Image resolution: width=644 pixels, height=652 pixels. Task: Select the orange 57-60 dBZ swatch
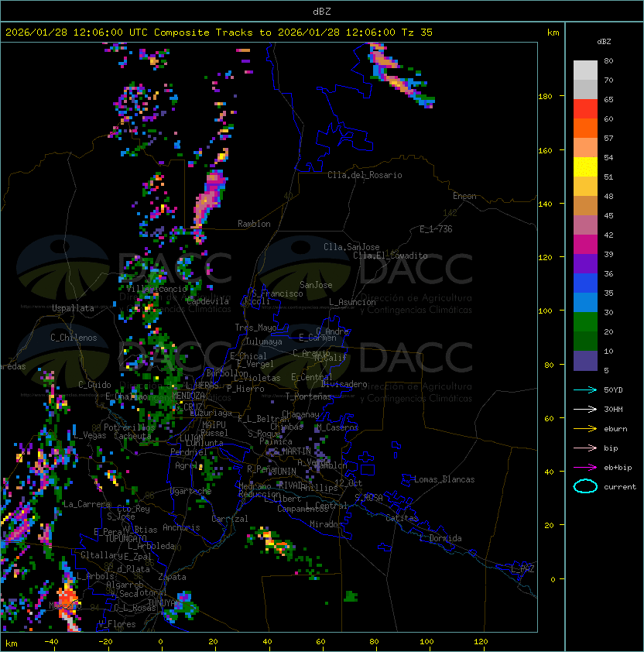click(585, 128)
